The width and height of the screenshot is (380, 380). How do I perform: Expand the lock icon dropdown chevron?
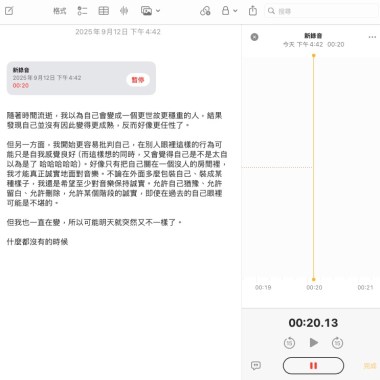pyautogui.click(x=235, y=11)
